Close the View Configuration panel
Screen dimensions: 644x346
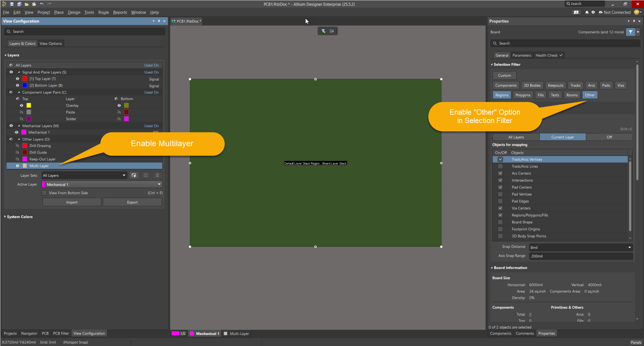(x=164, y=21)
